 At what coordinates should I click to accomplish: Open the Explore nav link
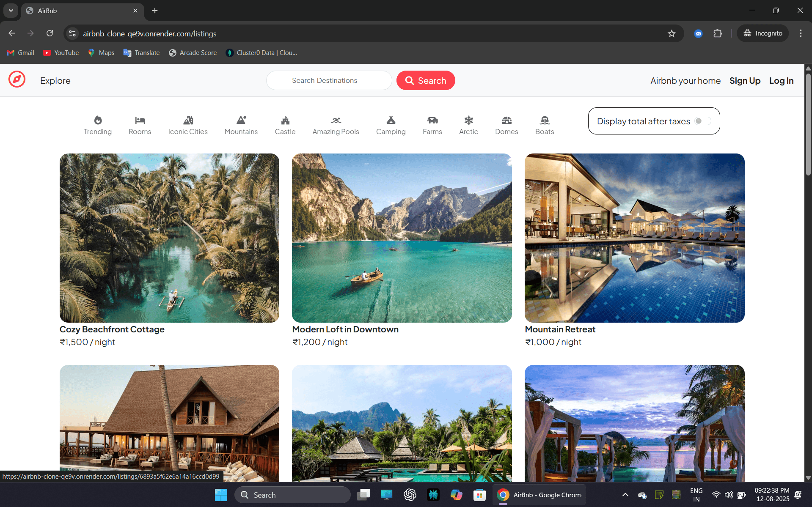click(55, 81)
